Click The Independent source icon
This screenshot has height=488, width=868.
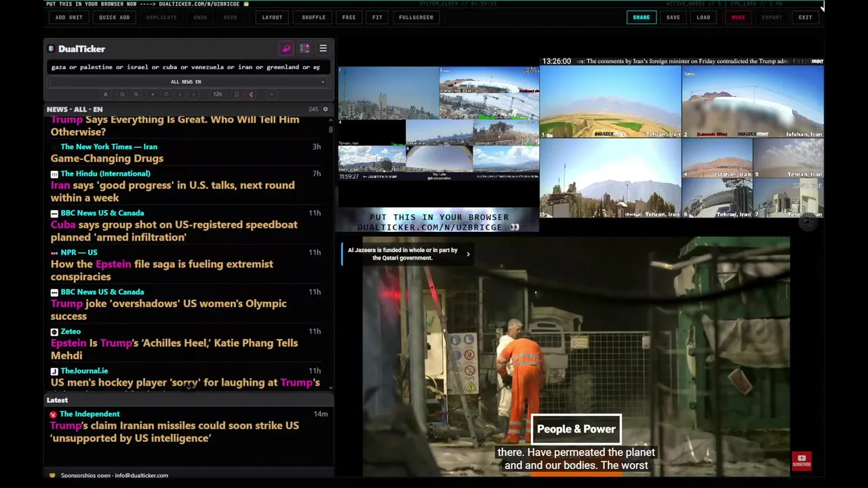tap(53, 414)
